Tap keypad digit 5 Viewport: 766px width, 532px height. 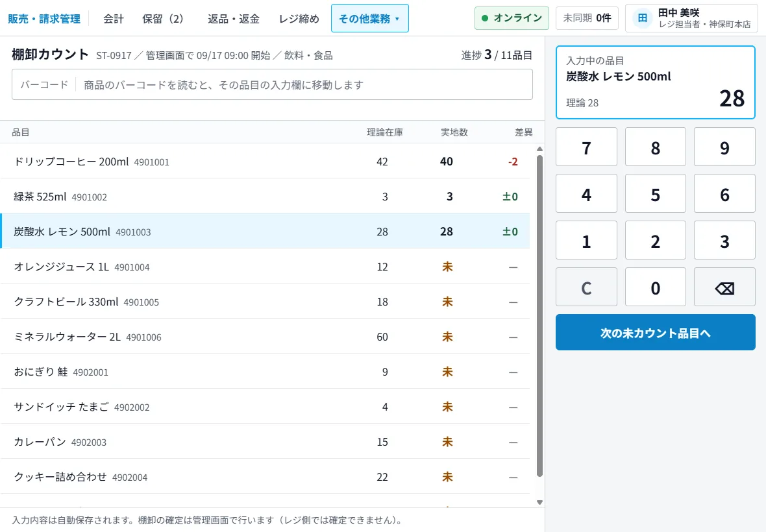[656, 194]
